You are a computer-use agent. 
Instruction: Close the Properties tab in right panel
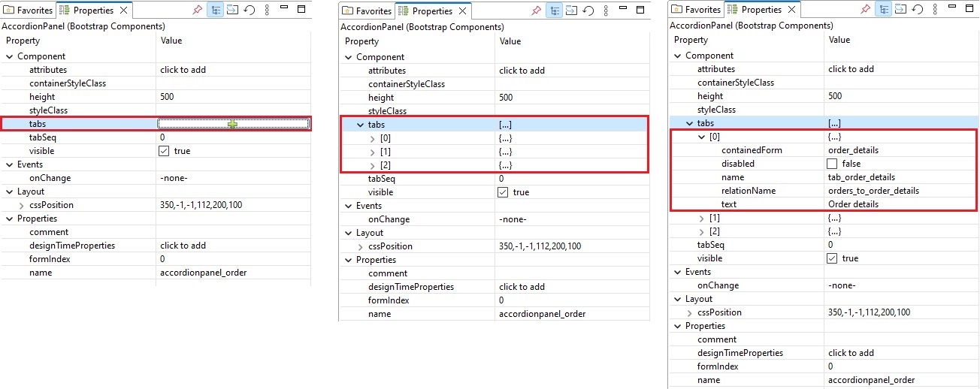(x=792, y=10)
